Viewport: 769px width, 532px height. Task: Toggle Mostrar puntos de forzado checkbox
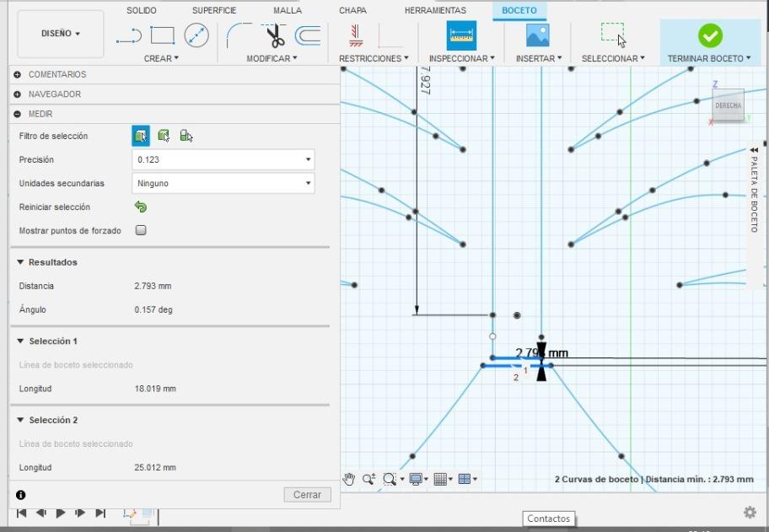tap(141, 230)
